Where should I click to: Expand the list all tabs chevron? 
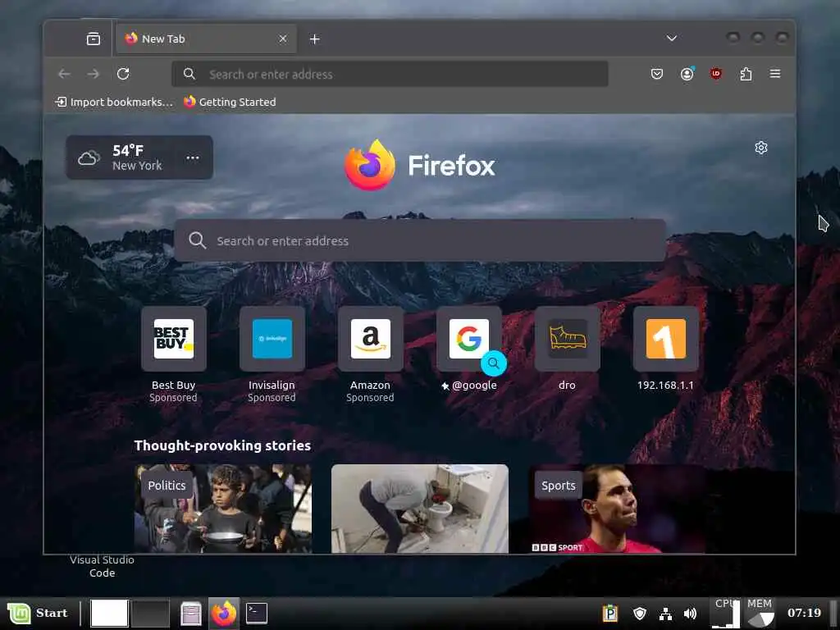point(671,38)
